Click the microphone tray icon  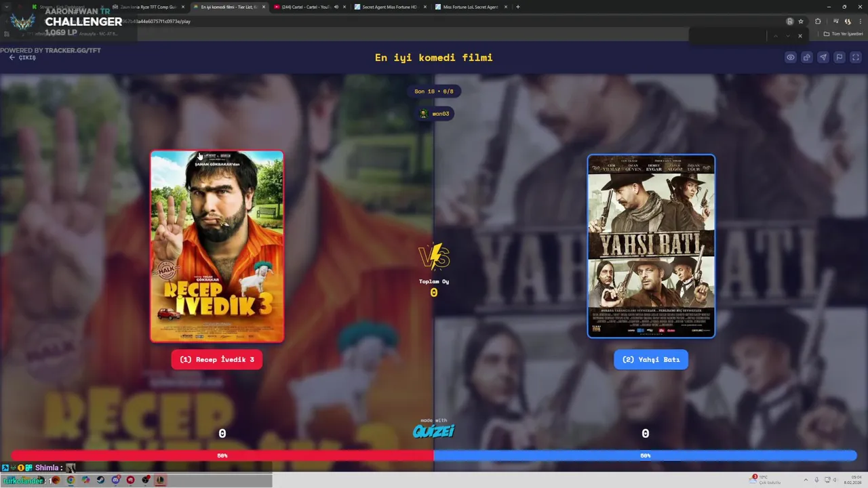(816, 480)
